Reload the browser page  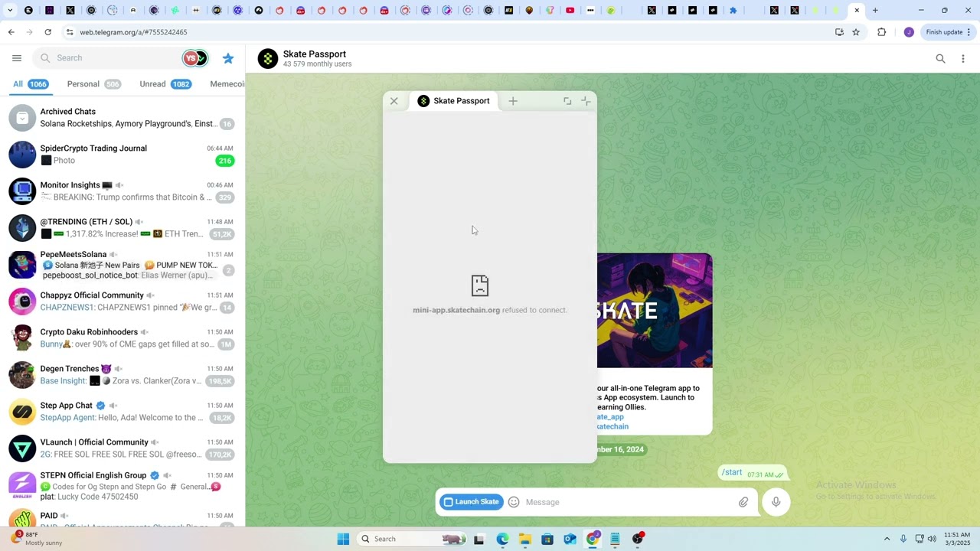(47, 32)
